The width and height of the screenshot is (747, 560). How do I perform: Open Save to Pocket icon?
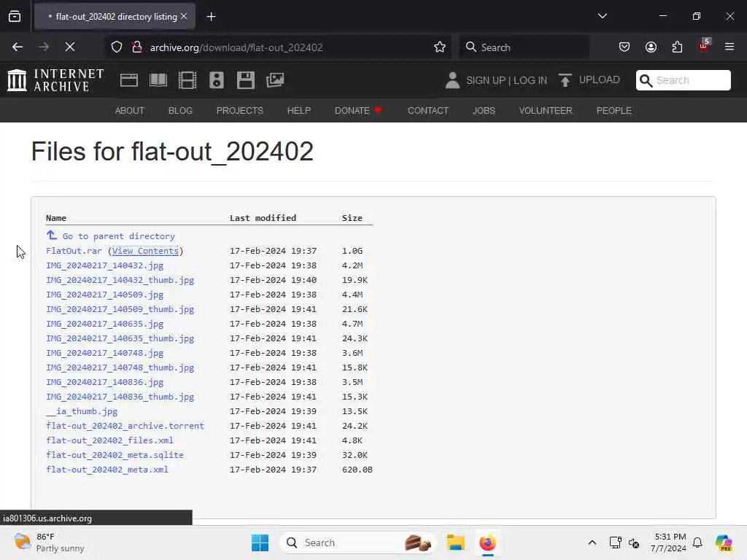(x=624, y=47)
